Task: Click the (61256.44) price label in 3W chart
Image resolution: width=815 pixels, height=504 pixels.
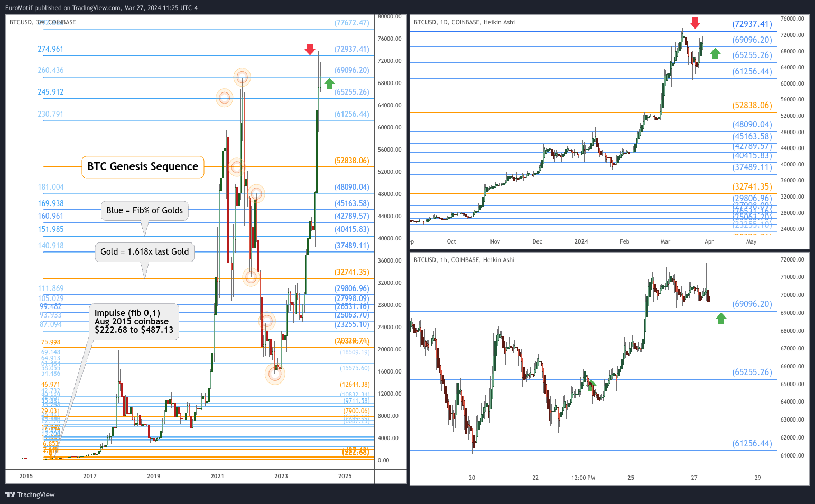Action: 352,114
